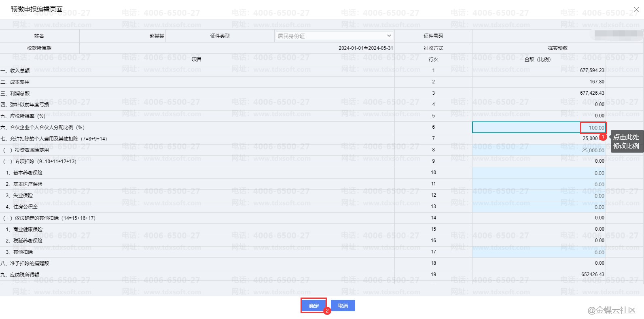Select the 税款所属期 date range cell
Viewport: 644px width, 319px height.
[237, 48]
